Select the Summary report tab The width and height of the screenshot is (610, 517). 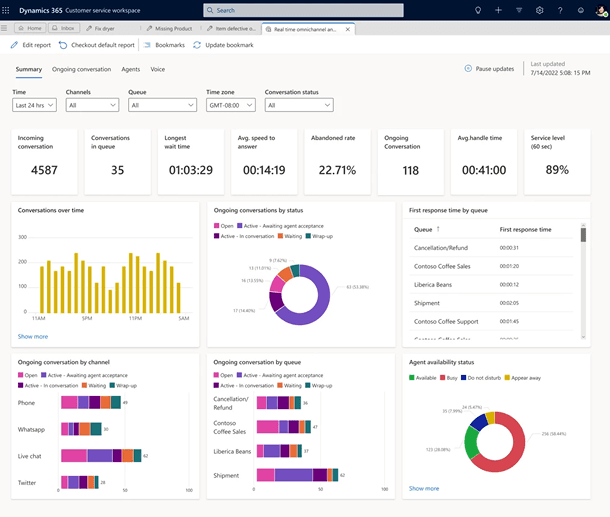click(x=29, y=69)
